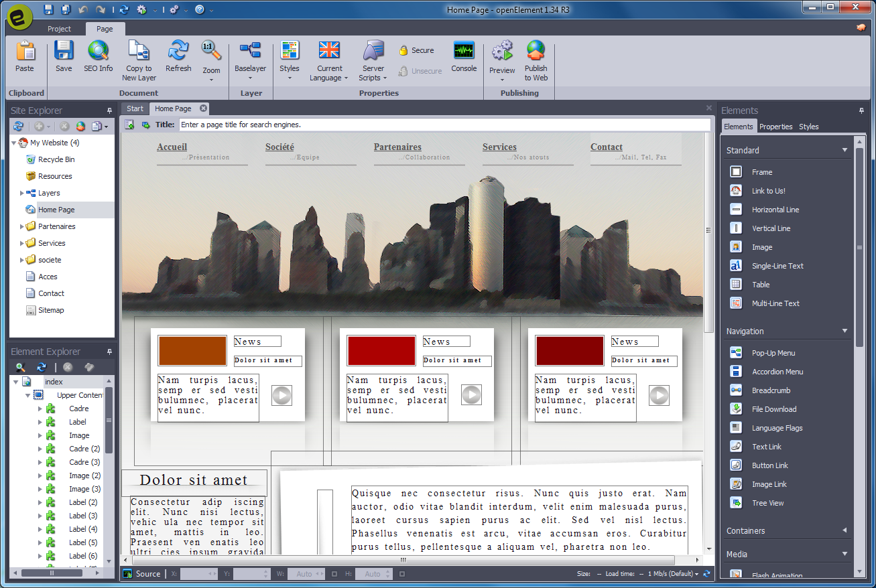Viewport: 876px width, 588px height.
Task: Expand the Partenaires folder
Action: [22, 226]
